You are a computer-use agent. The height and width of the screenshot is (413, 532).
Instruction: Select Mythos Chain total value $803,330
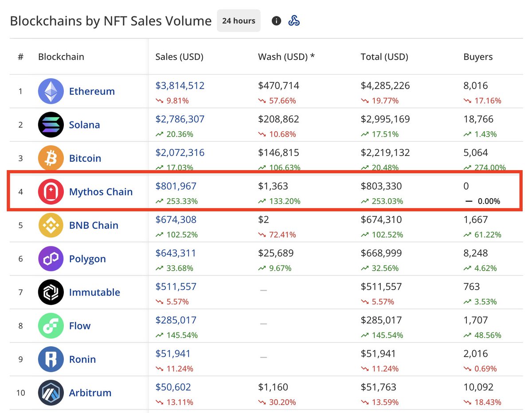(381, 186)
